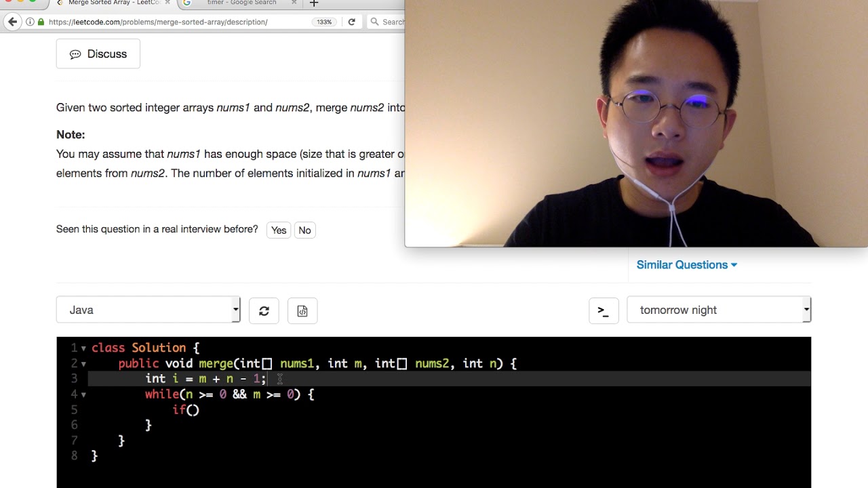Expand the Similar Questions section
The height and width of the screenshot is (488, 868).
[686, 265]
